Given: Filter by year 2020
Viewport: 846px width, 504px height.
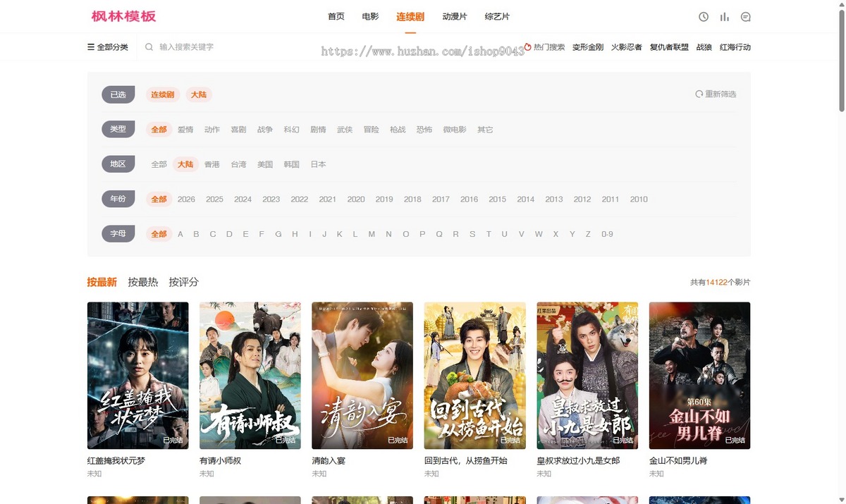Looking at the screenshot, I should pos(356,199).
